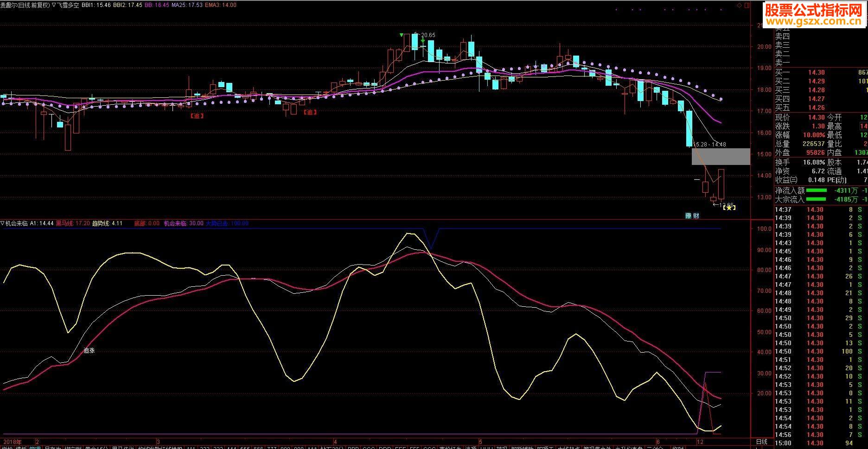
Task: Click the 买一 bid row at 14.30
Action: click(821, 72)
